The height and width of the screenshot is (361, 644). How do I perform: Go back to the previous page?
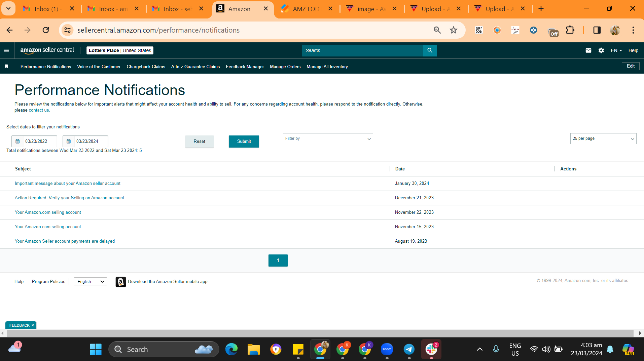point(9,30)
